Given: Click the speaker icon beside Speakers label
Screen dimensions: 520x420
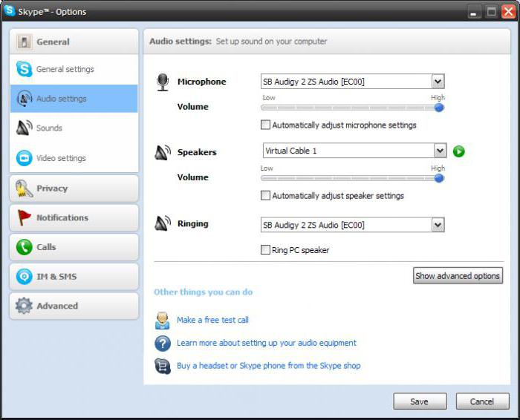Looking at the screenshot, I should coord(163,152).
